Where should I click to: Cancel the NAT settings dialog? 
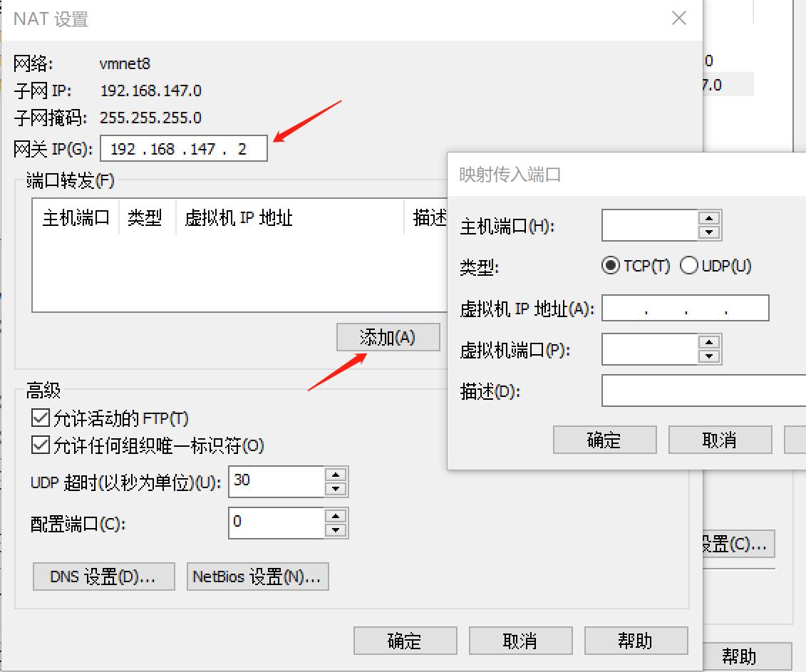point(521,640)
